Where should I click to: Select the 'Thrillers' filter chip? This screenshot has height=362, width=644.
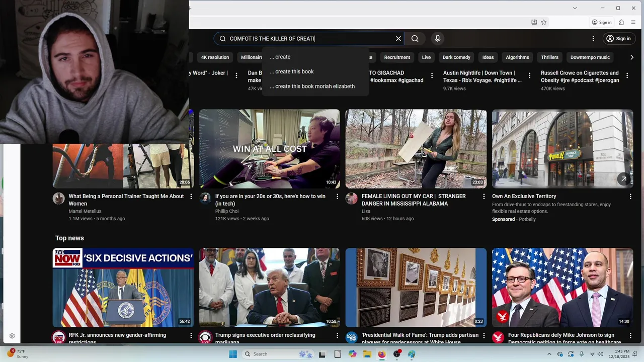(550, 57)
